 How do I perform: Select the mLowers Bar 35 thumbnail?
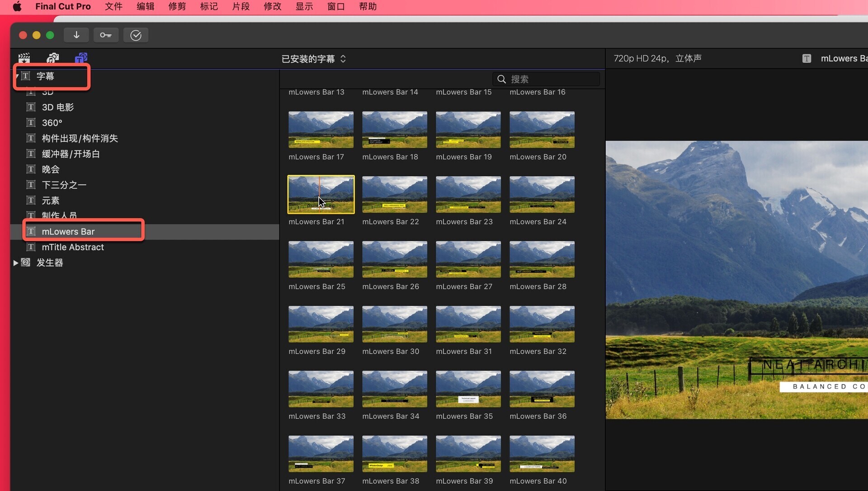468,389
